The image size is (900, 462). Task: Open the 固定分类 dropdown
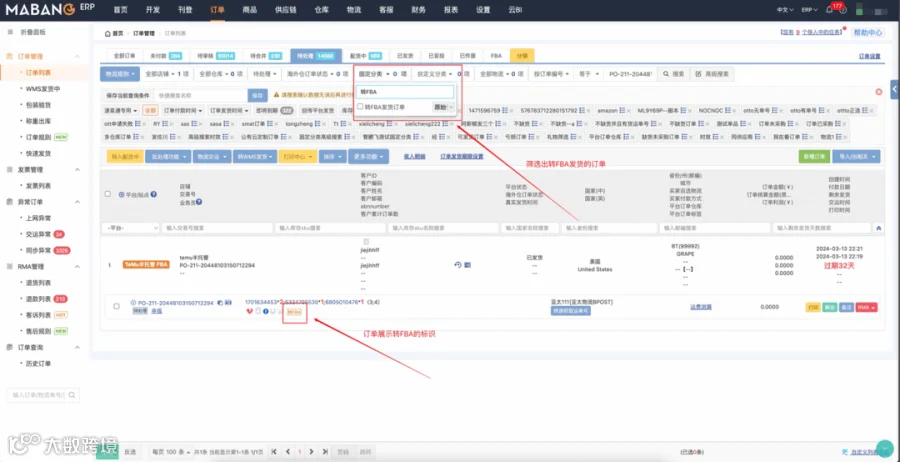pos(383,74)
